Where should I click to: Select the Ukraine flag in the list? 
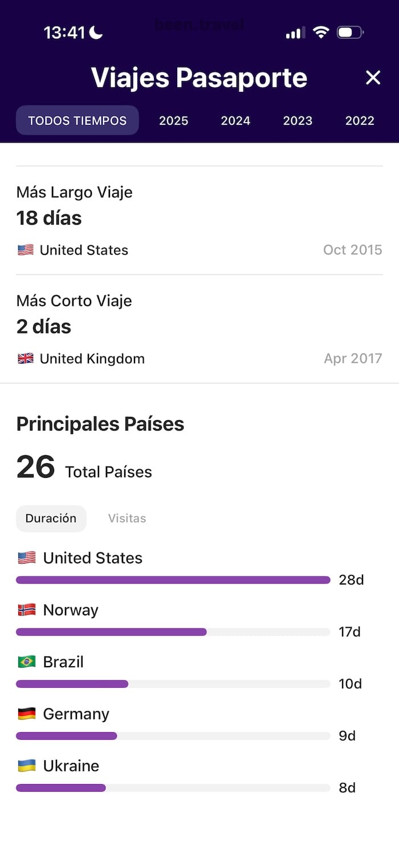[27, 765]
